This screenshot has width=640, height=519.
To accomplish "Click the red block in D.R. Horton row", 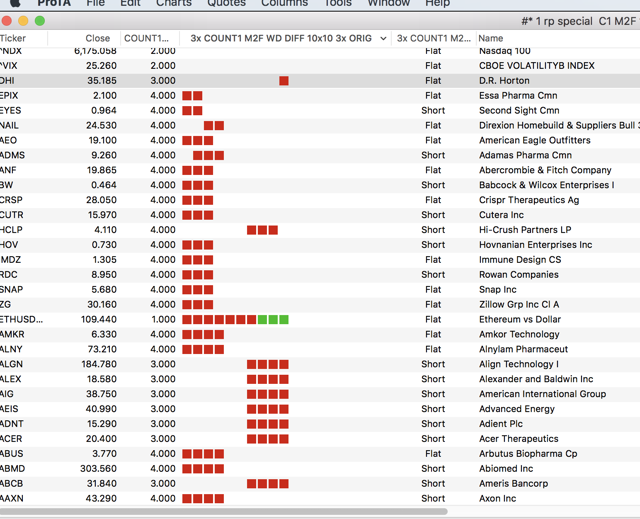I will [x=284, y=81].
